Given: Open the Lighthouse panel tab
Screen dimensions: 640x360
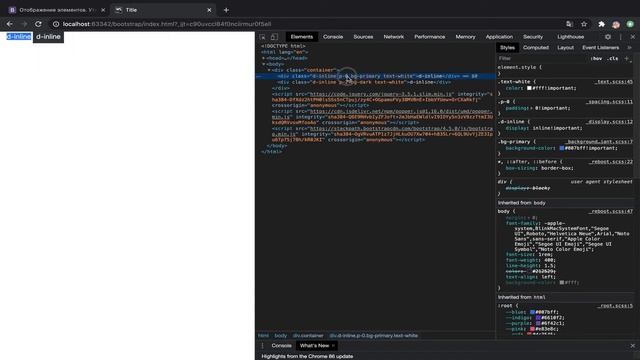Looking at the screenshot, I should (571, 37).
